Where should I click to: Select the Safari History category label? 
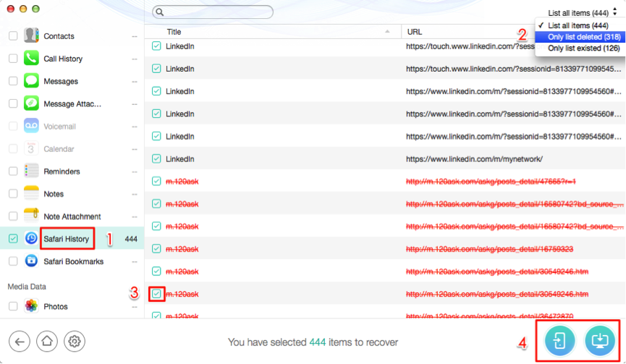click(x=67, y=239)
